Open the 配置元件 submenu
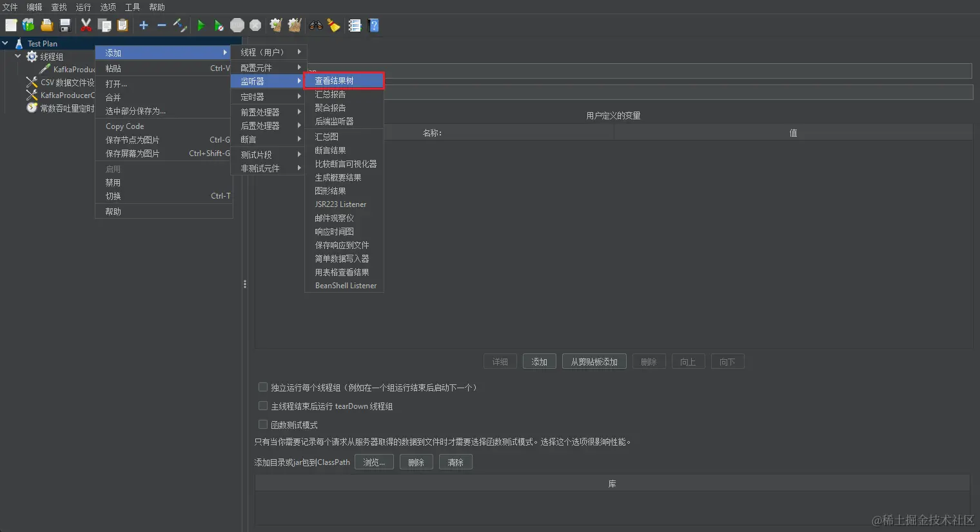Image resolution: width=980 pixels, height=532 pixels. click(x=268, y=68)
